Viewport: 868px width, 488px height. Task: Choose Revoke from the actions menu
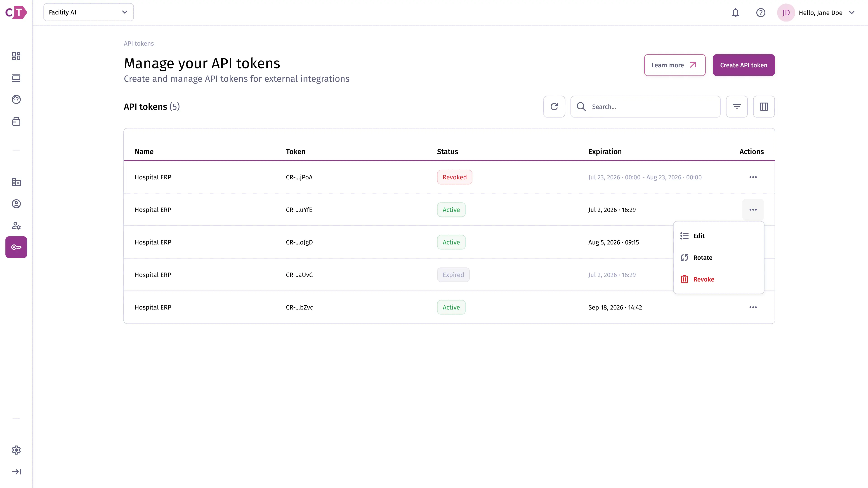tap(719, 279)
